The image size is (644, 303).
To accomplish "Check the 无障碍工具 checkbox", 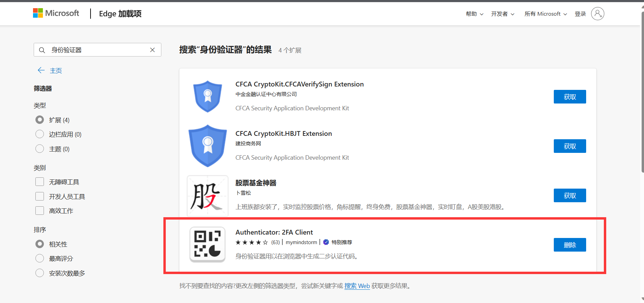I will click(x=40, y=182).
